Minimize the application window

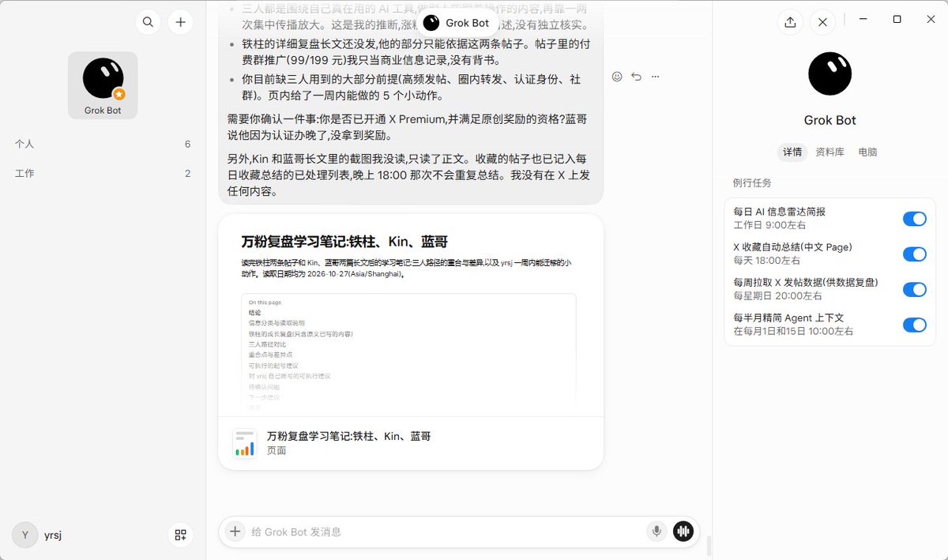(x=862, y=19)
